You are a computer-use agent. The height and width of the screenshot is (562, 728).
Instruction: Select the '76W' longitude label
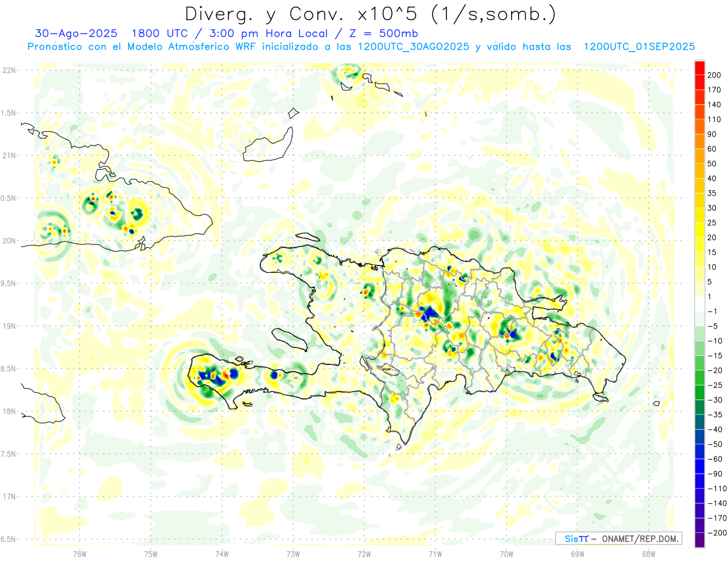[80, 554]
